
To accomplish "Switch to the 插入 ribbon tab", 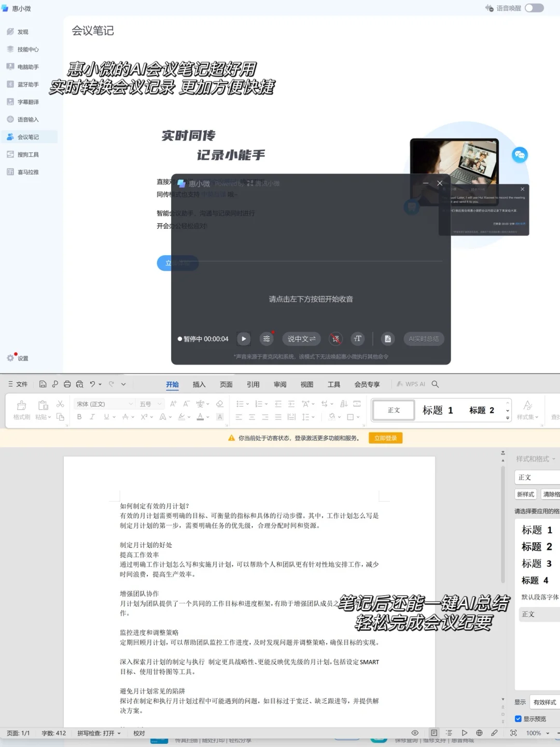I will click(x=199, y=384).
